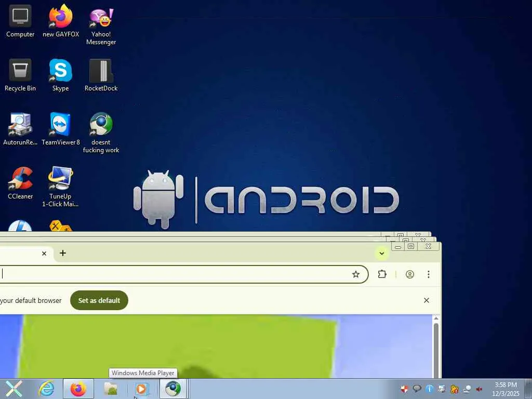Switch to Firefox on the taskbar

click(x=78, y=389)
